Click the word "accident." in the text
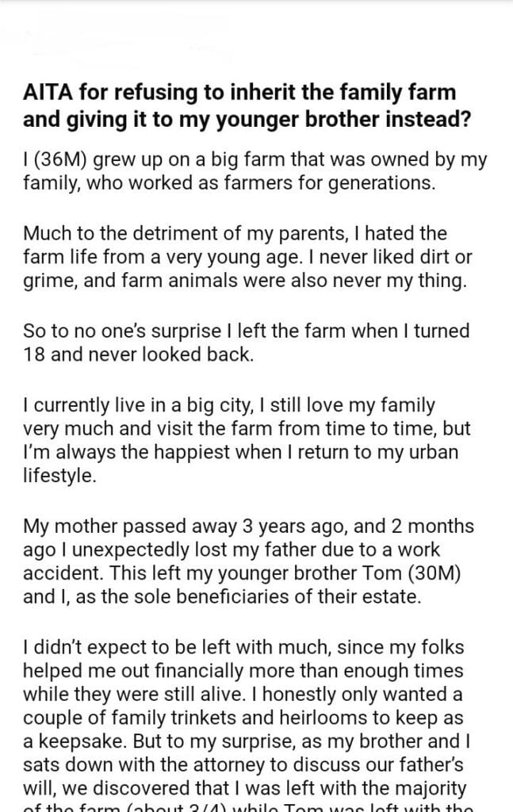Viewport: 513px width, 812px height. coord(62,573)
